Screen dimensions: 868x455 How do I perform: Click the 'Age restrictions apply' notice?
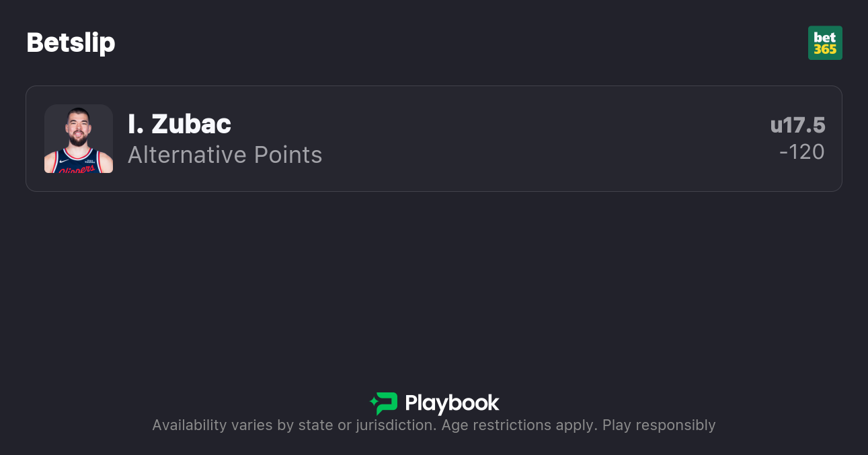tap(519, 425)
